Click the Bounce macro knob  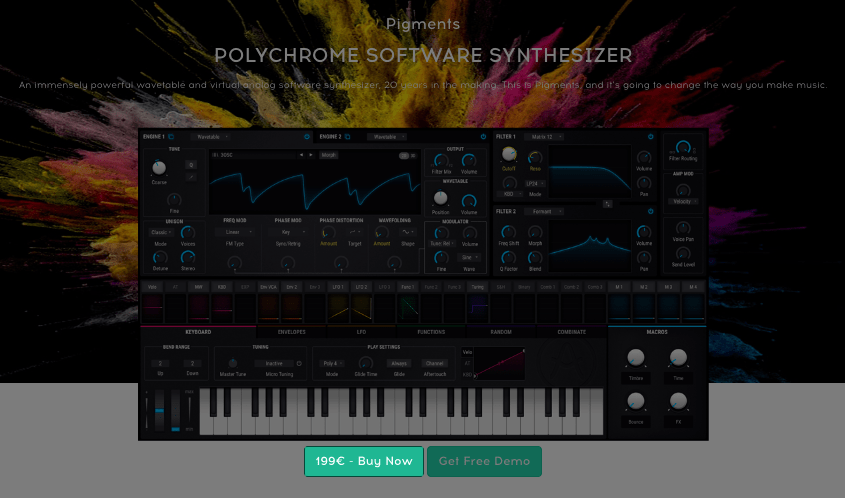point(635,401)
